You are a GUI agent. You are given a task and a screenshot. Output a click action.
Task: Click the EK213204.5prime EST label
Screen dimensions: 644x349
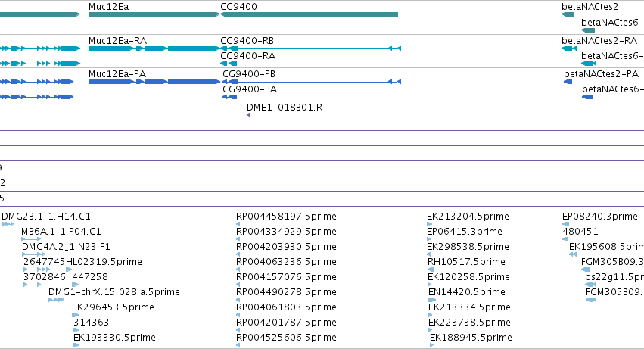click(468, 217)
